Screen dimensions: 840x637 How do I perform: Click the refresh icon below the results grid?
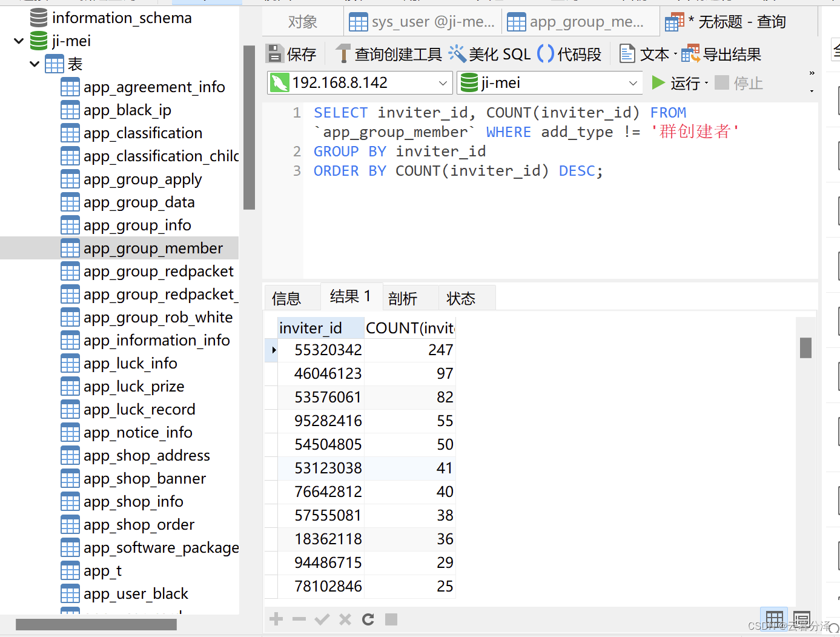tap(368, 619)
